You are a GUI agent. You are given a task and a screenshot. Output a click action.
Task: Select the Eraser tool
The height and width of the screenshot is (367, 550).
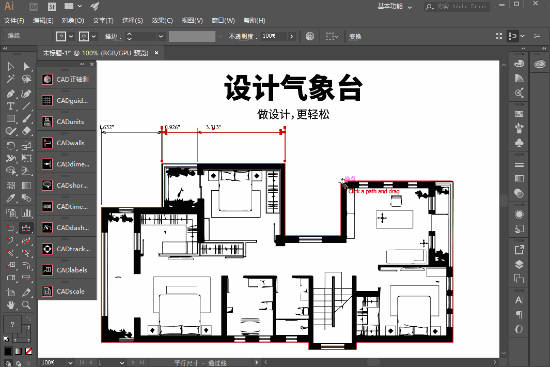[x=26, y=131]
